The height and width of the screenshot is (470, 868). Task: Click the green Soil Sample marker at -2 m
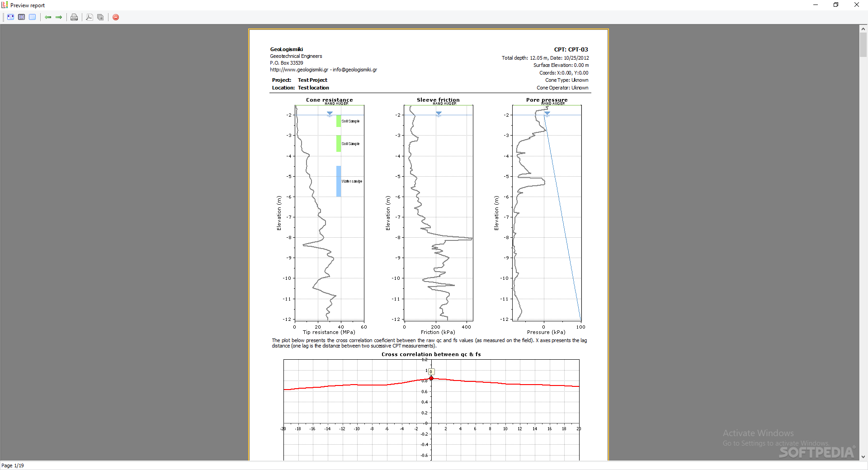pyautogui.click(x=339, y=121)
